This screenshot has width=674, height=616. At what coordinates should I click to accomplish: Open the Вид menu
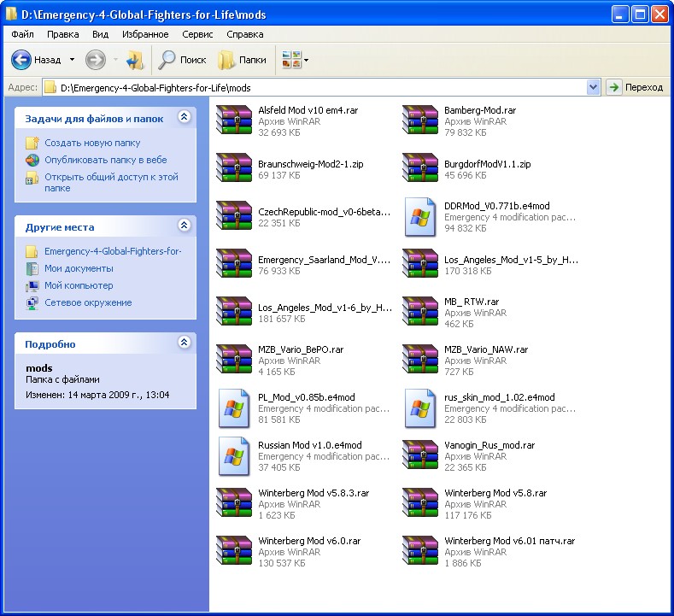point(100,34)
